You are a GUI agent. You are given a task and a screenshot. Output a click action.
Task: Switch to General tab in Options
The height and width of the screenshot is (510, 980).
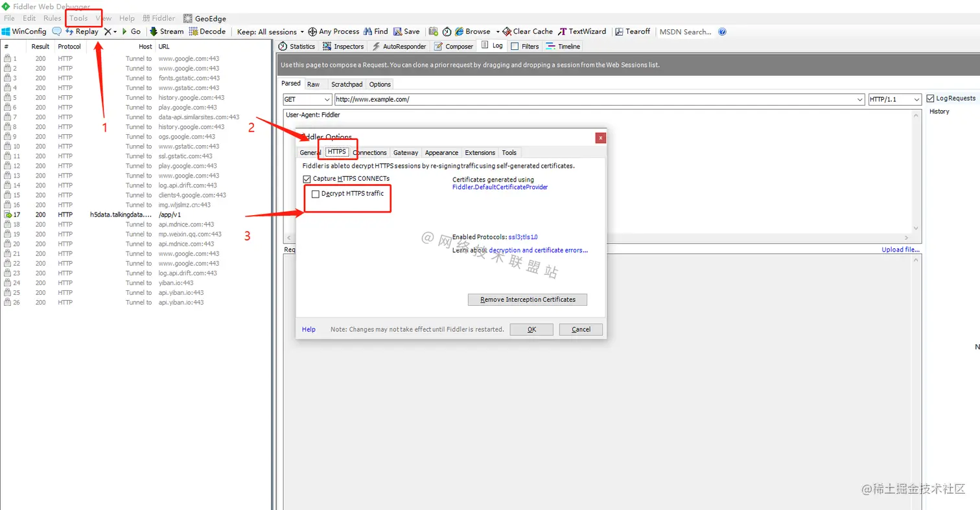coord(310,153)
